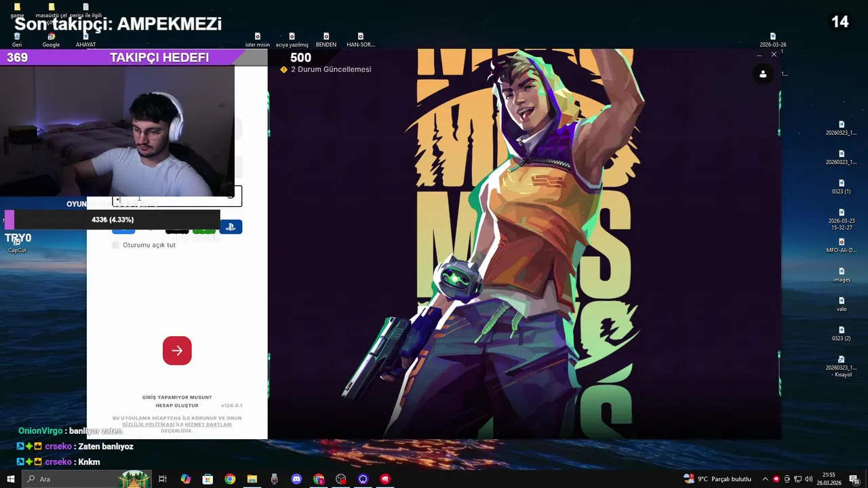868x488 pixels.
Task: Open the CapCut desktop shortcut
Action: (17, 245)
